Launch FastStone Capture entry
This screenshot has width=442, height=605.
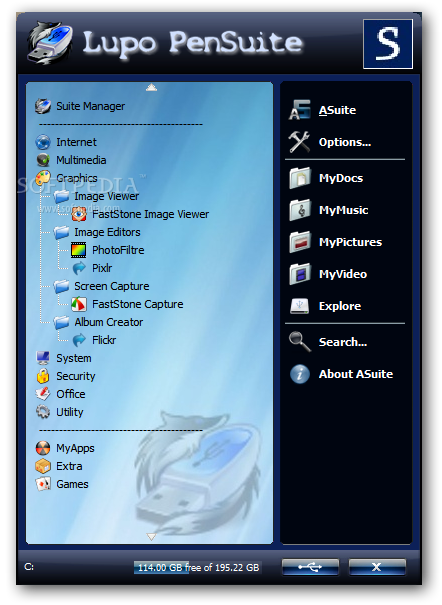(x=137, y=304)
